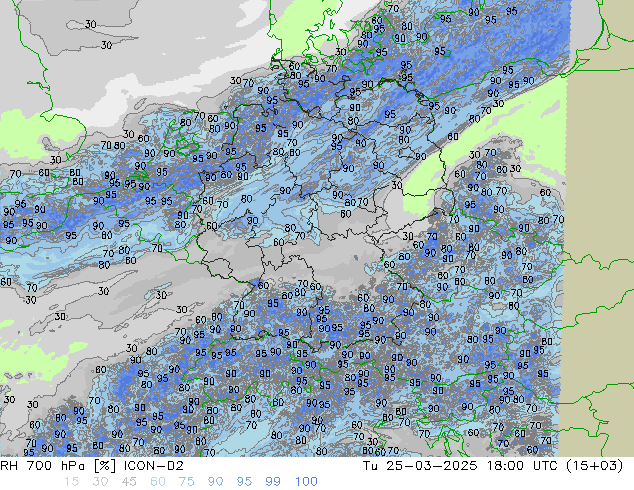Click the legend value "100" in the color scale
This screenshot has height=490, width=634.
pos(306,482)
